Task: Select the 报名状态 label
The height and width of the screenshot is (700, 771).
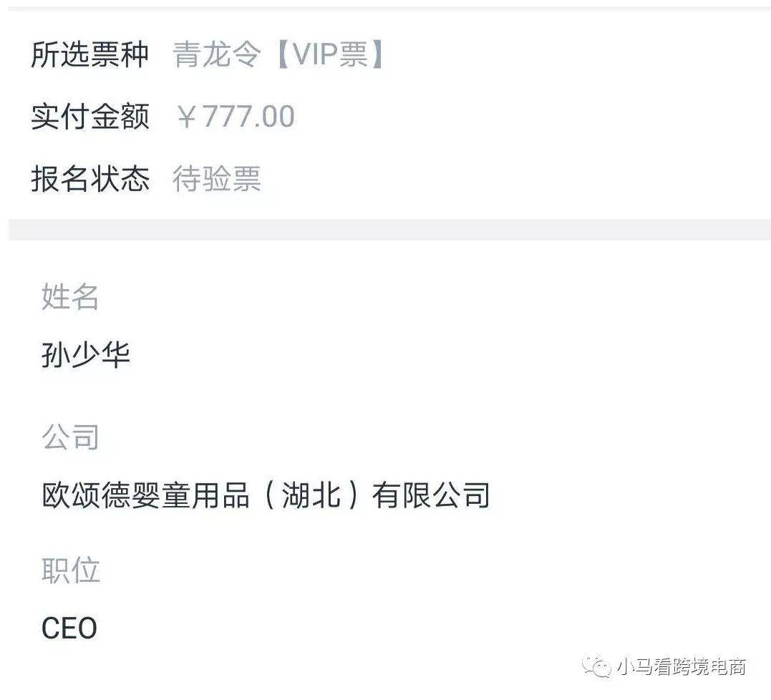Action: click(x=89, y=178)
